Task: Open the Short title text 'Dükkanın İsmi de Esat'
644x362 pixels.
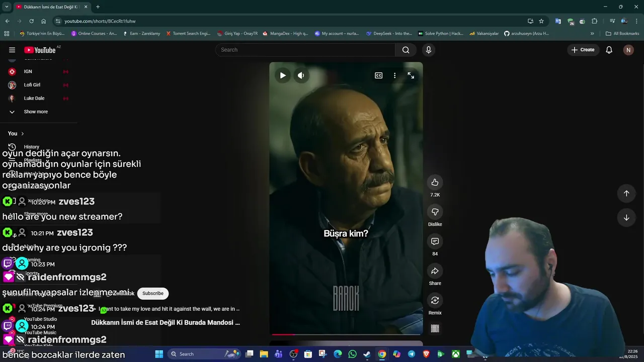Action: pos(166,323)
